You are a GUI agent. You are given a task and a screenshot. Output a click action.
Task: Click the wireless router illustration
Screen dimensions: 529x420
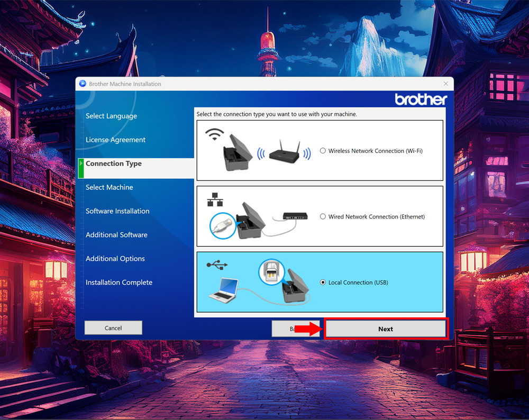point(285,152)
